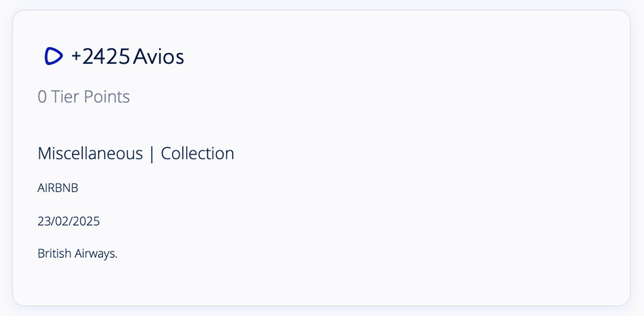Click the word Airways at the bottom

pyautogui.click(x=95, y=253)
